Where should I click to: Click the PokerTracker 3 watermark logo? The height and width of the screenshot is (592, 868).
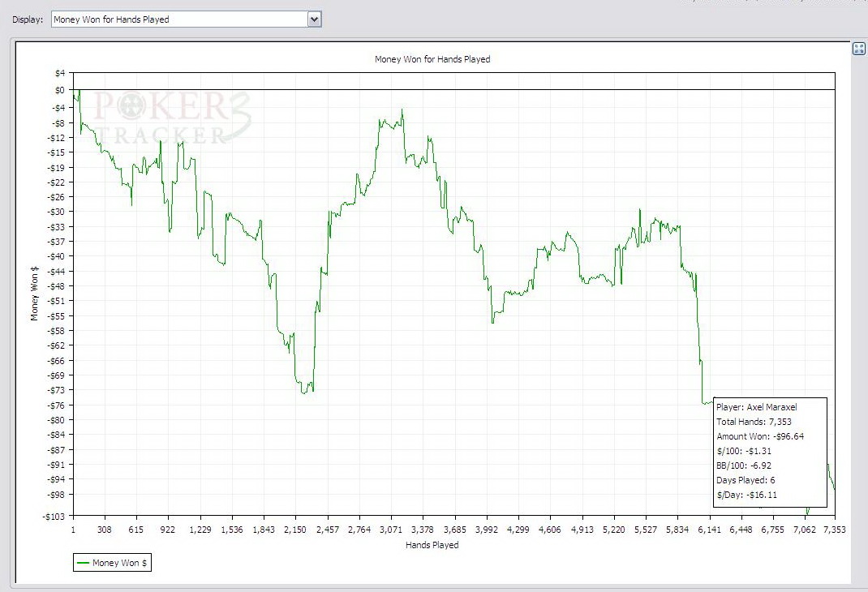pyautogui.click(x=172, y=118)
